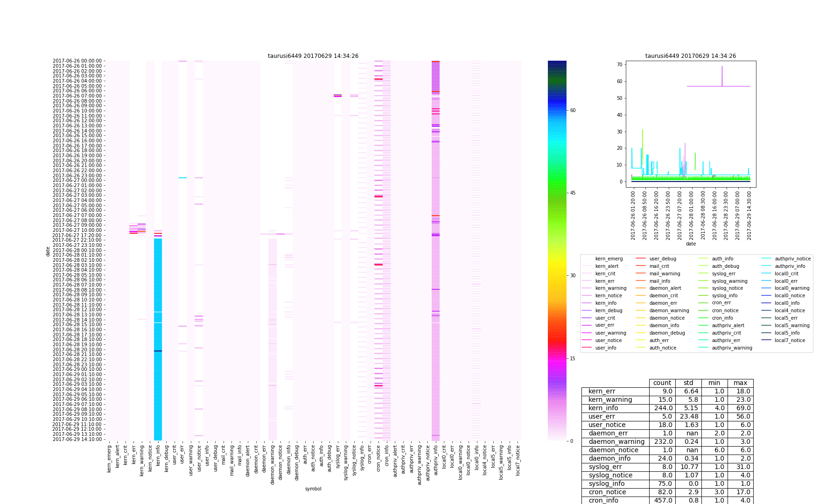Click the daemon_warning legend entry
The image size is (840, 504).
669,310
